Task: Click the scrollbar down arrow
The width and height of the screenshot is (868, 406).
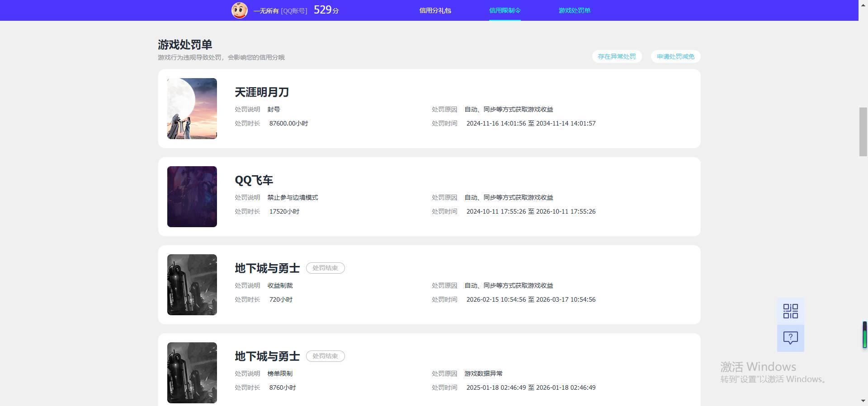Action: [x=863, y=401]
